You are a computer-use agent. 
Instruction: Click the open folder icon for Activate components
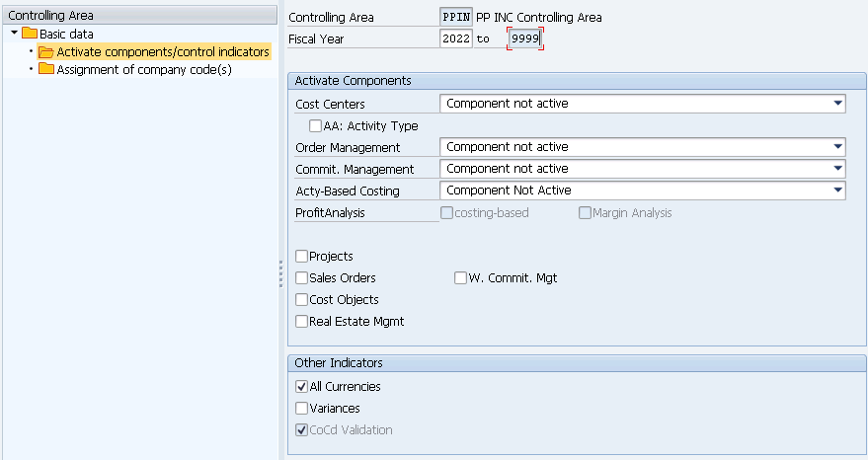[46, 52]
